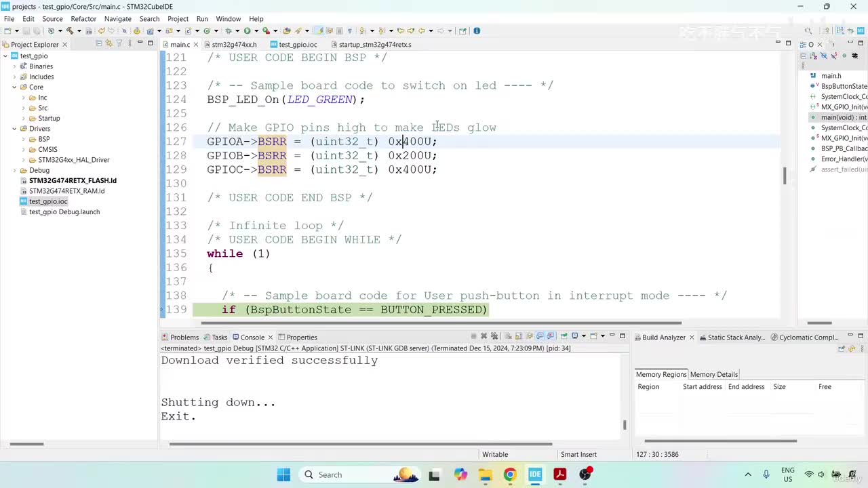Select STM32G474RETX_FLASH.ld in Project Explorer
The height and width of the screenshot is (488, 868).
pos(73,181)
